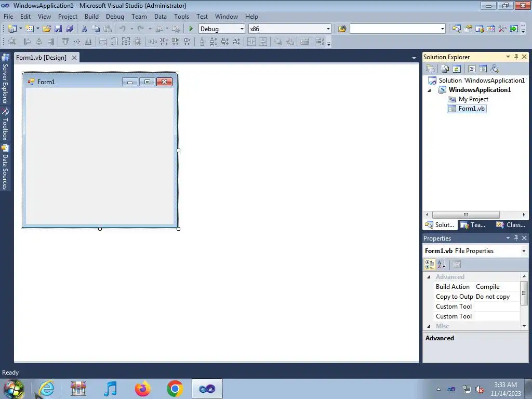Click the Make Same Width layout icon
The height and width of the screenshot is (399, 532).
pyautogui.click(x=103, y=42)
